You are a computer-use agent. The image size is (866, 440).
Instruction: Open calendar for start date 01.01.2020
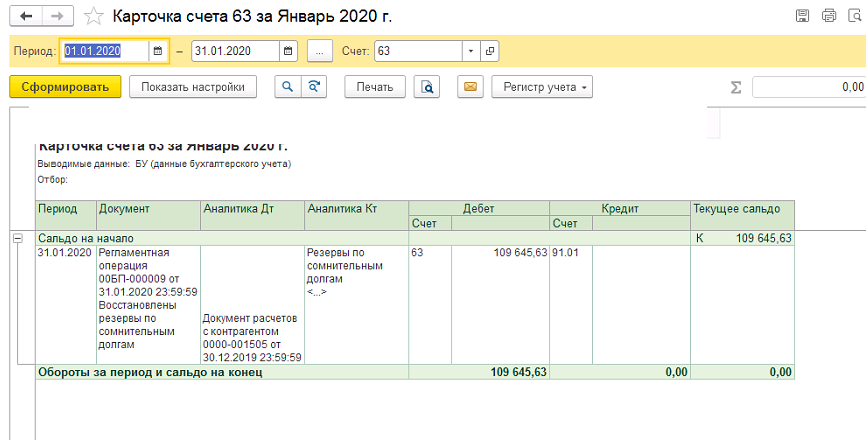click(x=157, y=51)
